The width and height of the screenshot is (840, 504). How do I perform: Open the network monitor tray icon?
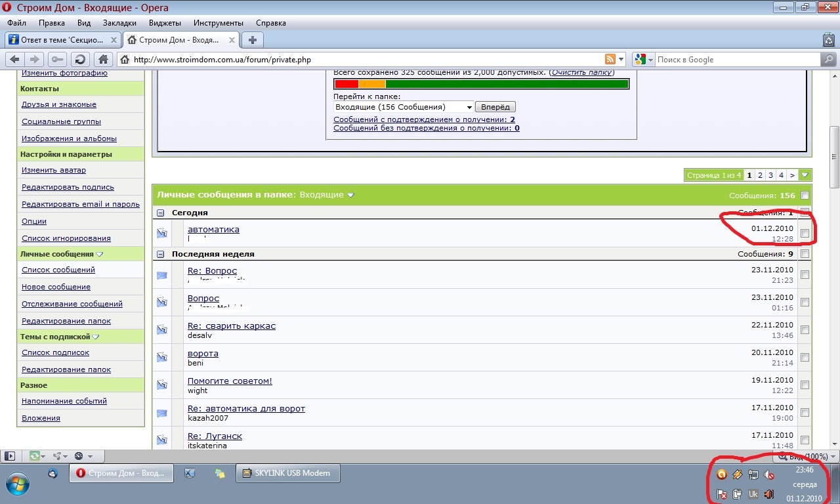pos(753,474)
